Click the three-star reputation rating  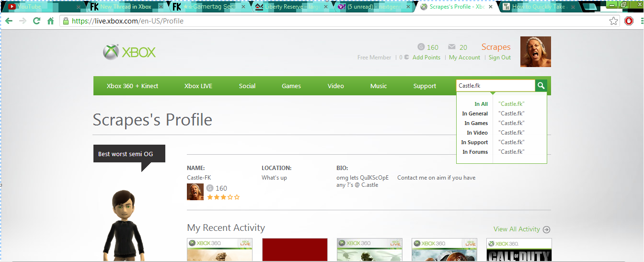(223, 197)
